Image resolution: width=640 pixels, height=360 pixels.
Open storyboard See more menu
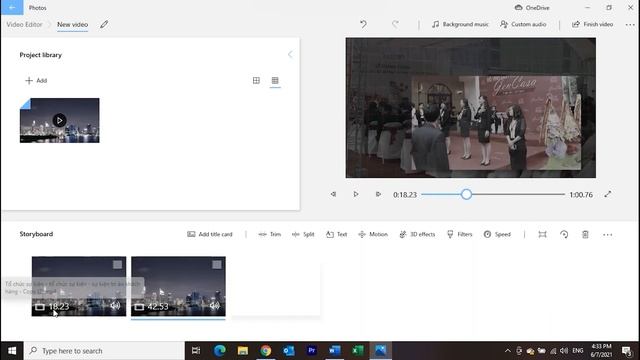coord(607,235)
